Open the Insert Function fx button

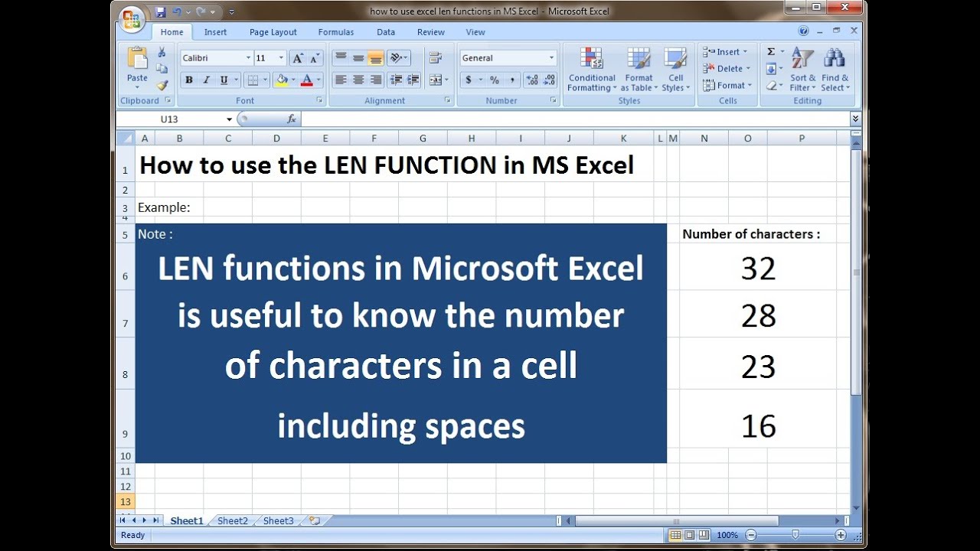point(292,119)
